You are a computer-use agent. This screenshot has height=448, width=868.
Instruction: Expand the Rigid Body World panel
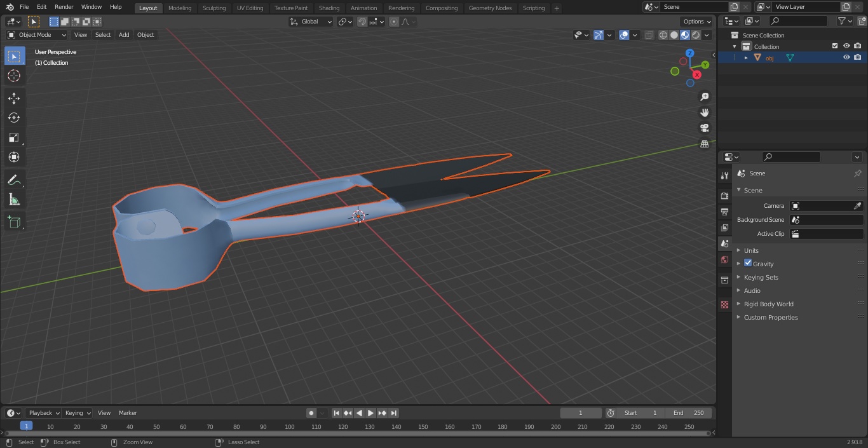tap(768, 304)
